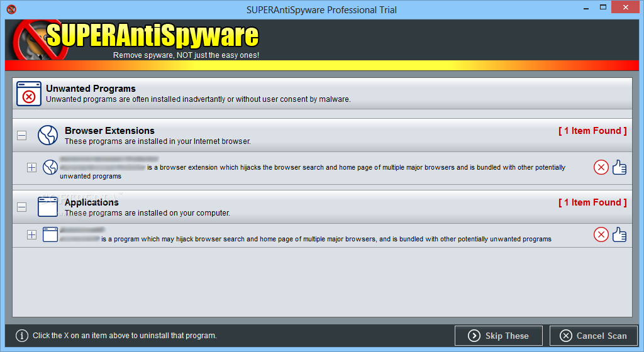This screenshot has width=644, height=352.
Task: Click the title bar app icon
Action: coord(11,9)
